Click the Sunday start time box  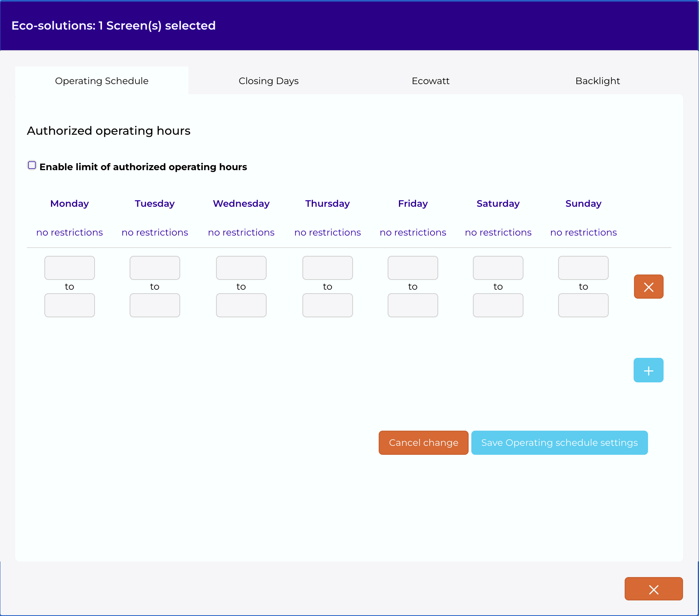pos(583,268)
